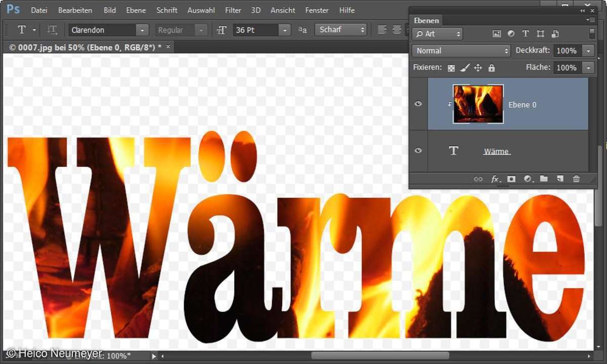
Task: Hide the Ebene 0 layer
Action: click(418, 104)
